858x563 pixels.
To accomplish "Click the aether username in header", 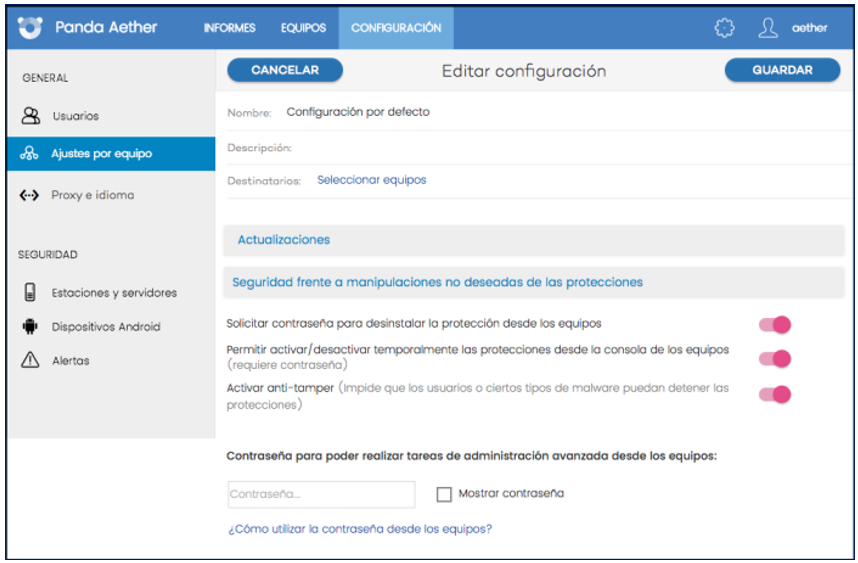I will 809,28.
